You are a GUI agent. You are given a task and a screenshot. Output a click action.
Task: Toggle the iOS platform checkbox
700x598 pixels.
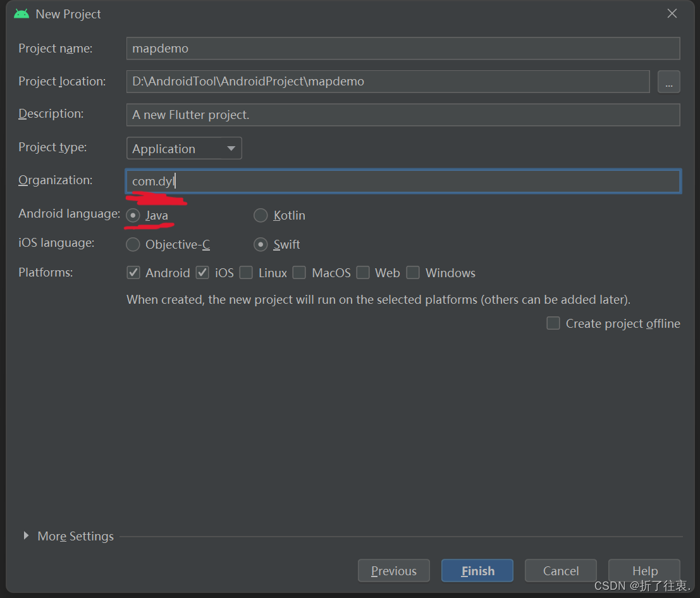(x=203, y=273)
